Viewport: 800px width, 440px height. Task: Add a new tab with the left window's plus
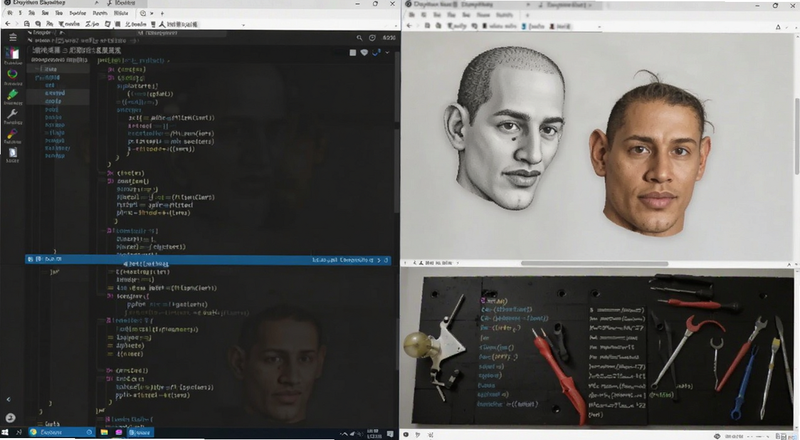click(162, 13)
